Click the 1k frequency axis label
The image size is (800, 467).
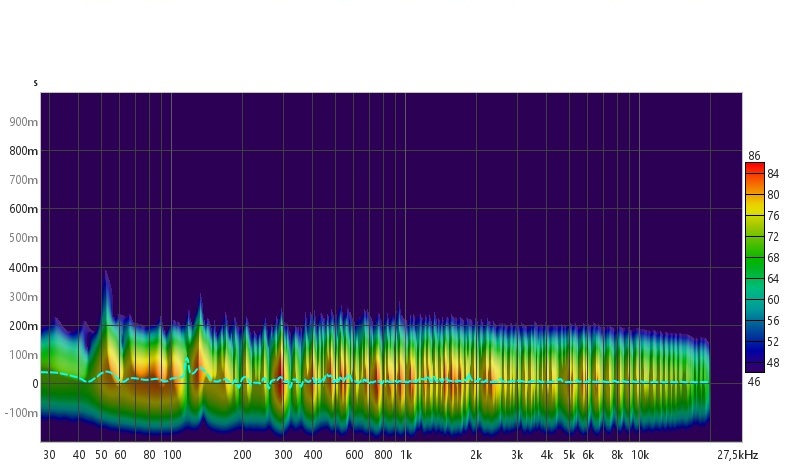pyautogui.click(x=405, y=455)
